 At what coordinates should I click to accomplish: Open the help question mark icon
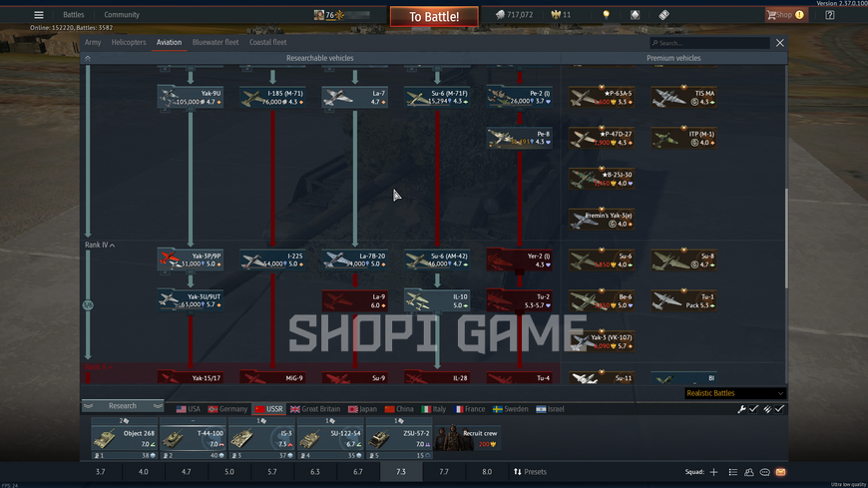pos(829,15)
